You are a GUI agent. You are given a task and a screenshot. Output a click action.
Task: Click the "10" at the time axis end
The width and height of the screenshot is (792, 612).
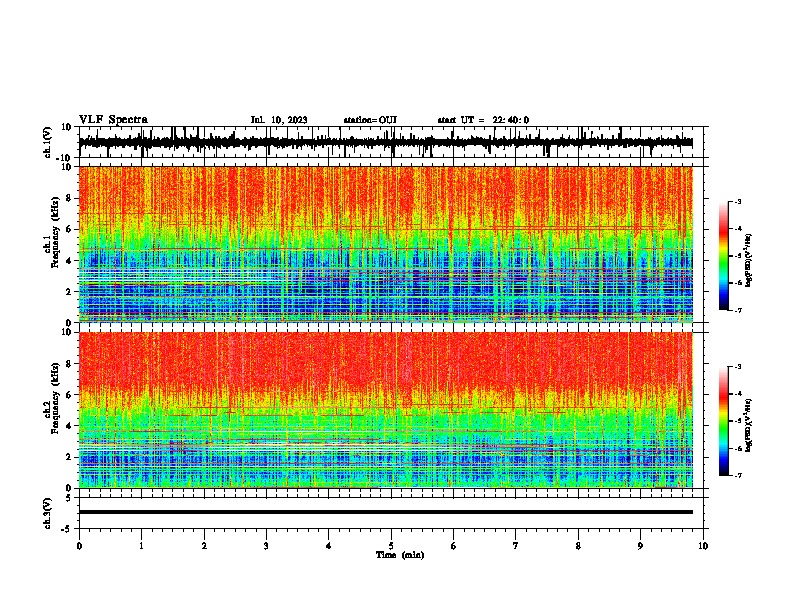(x=703, y=546)
